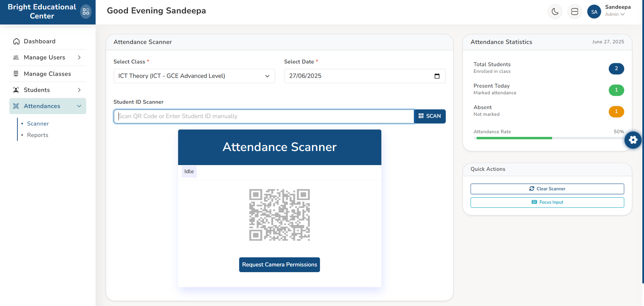Click the Manage Users people icon
This screenshot has width=644, height=306.
pos(16,58)
